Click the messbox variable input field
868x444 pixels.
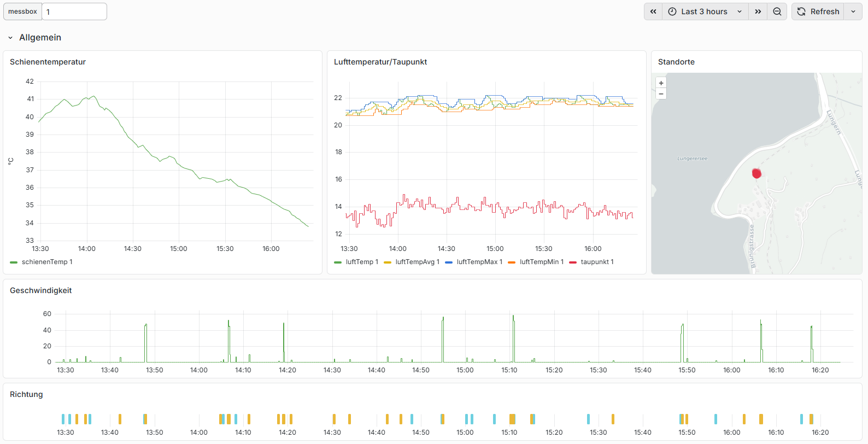(74, 11)
